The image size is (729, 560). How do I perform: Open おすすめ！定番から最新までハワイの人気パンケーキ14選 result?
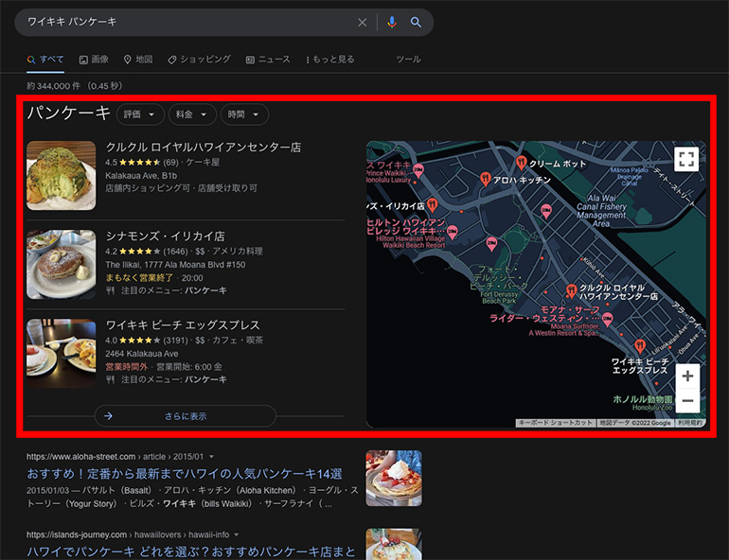pos(184,474)
